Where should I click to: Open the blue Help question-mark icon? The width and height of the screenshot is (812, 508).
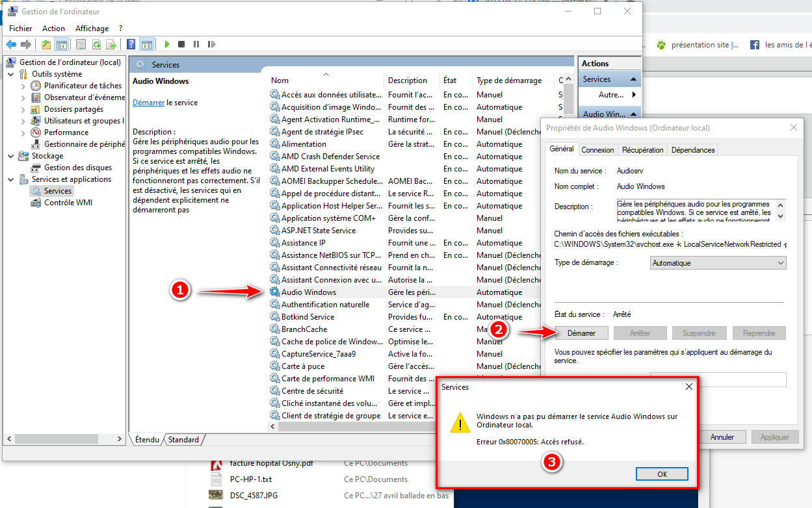click(131, 44)
